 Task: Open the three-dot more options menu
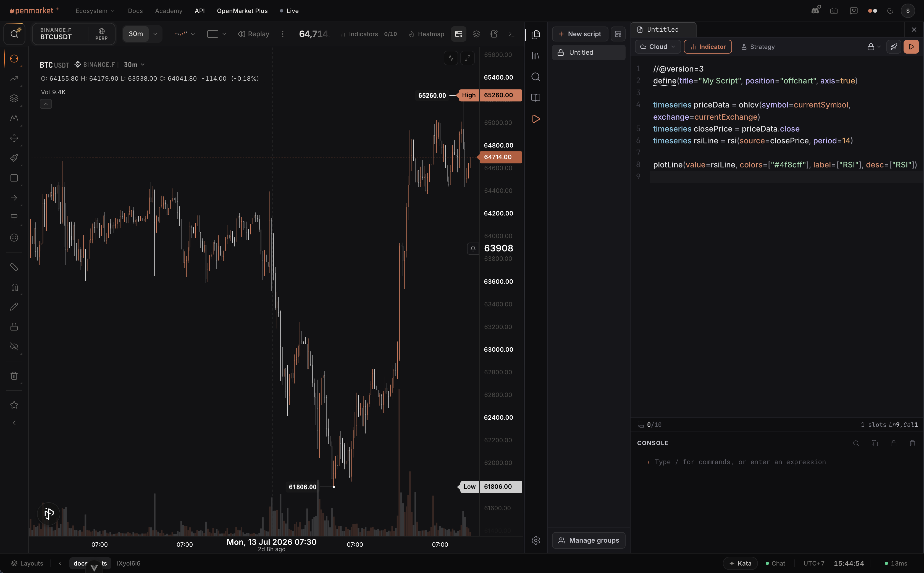(x=282, y=34)
